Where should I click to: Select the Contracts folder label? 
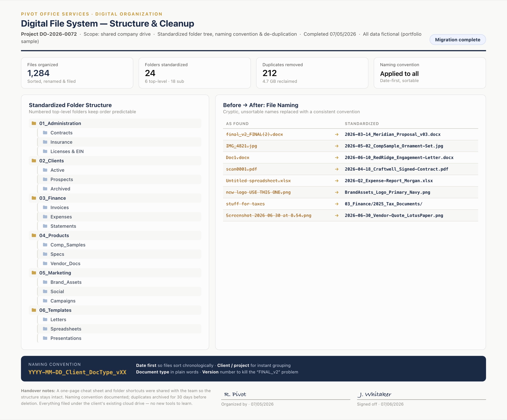(61, 133)
